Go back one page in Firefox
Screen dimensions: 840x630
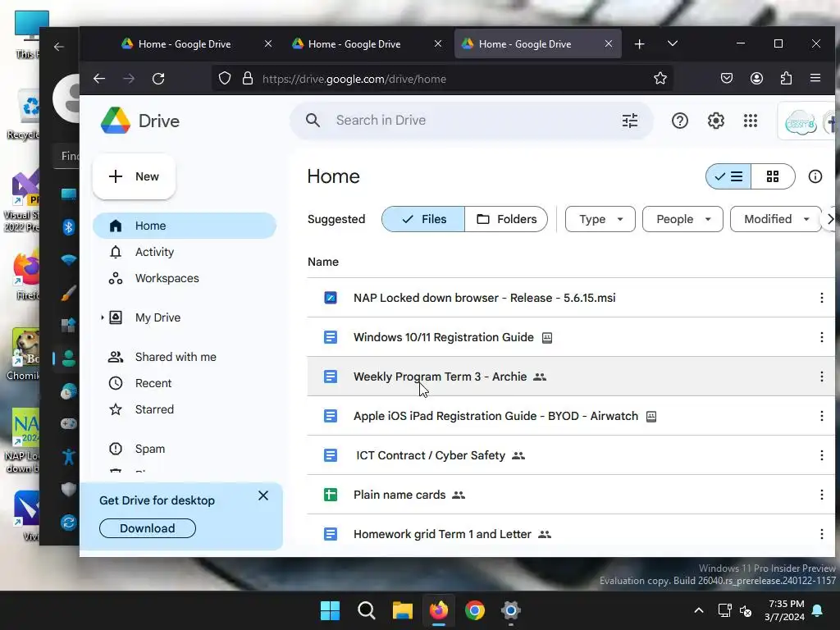[x=99, y=79]
